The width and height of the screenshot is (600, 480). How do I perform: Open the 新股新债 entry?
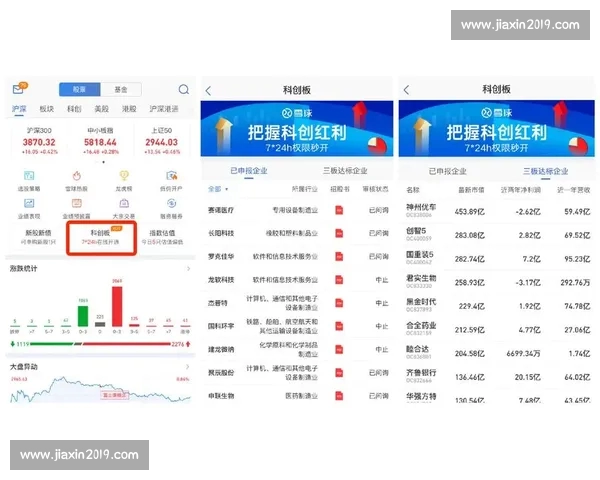(x=38, y=237)
